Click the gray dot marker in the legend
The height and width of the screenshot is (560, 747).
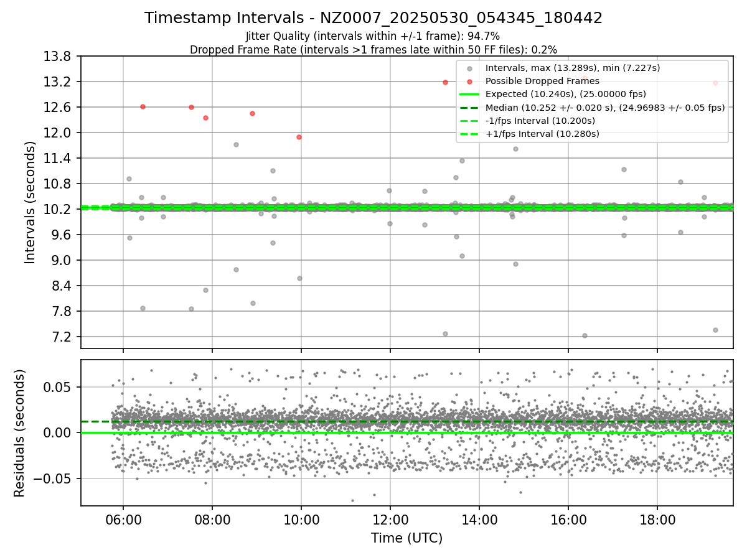470,68
